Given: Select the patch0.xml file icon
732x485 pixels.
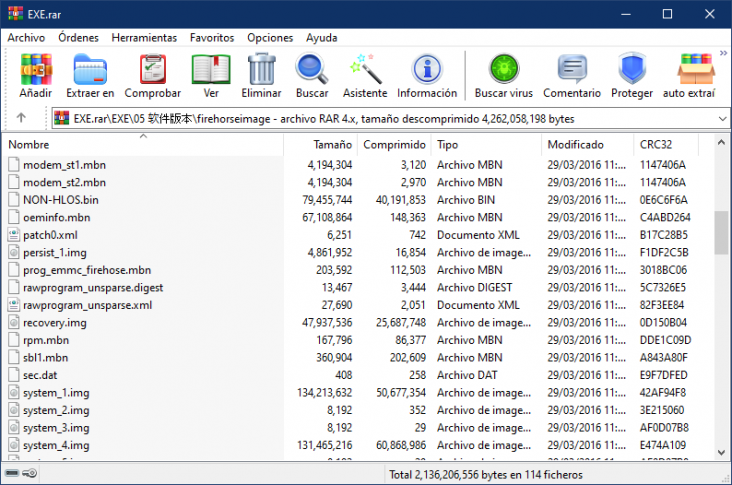Looking at the screenshot, I should (x=14, y=235).
